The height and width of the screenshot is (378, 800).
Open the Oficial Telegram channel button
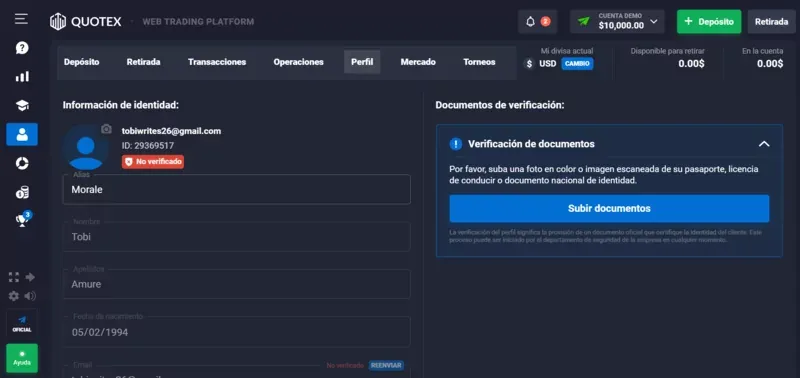pos(22,323)
